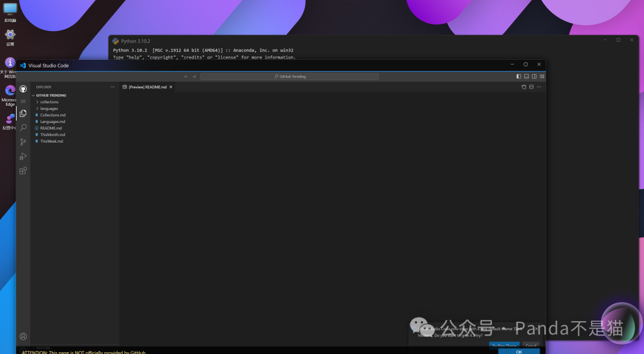Screen dimensions: 644x354
Task: Open Languages.md file
Action: point(52,122)
